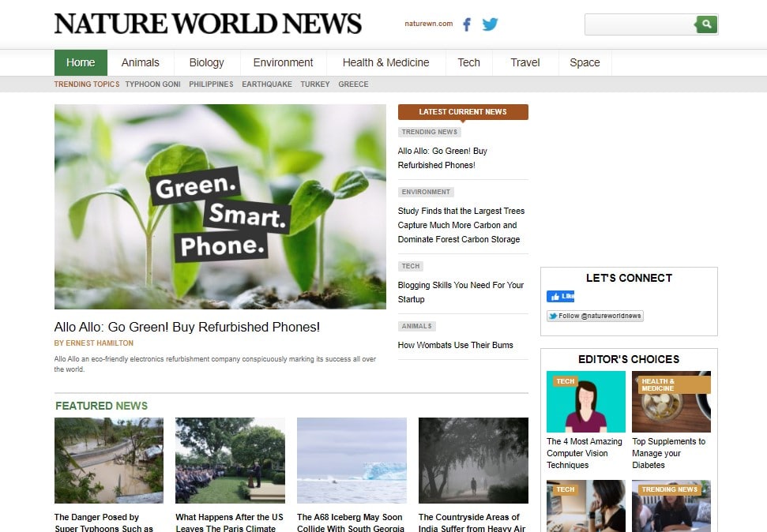Image resolution: width=767 pixels, height=532 pixels.
Task: Open the naturewn.com link
Action: (x=428, y=24)
